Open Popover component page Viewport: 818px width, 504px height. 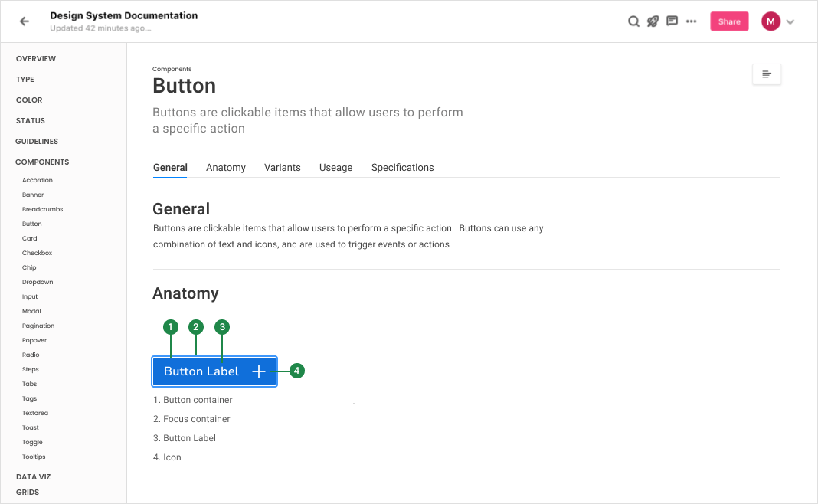tap(34, 340)
